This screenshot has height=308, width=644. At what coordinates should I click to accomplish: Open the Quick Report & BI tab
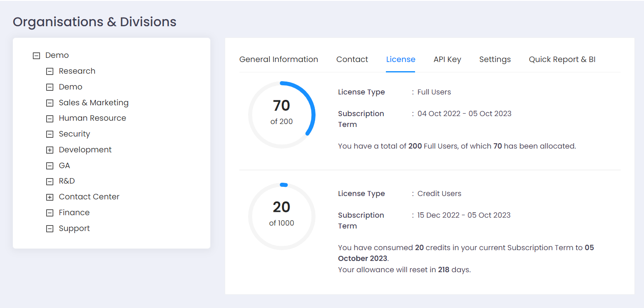[x=562, y=60]
